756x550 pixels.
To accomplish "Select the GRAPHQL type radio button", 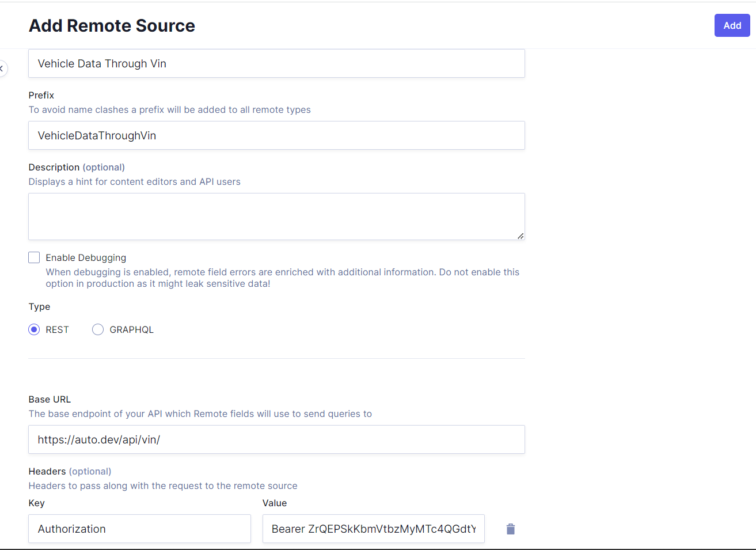I will coord(97,329).
